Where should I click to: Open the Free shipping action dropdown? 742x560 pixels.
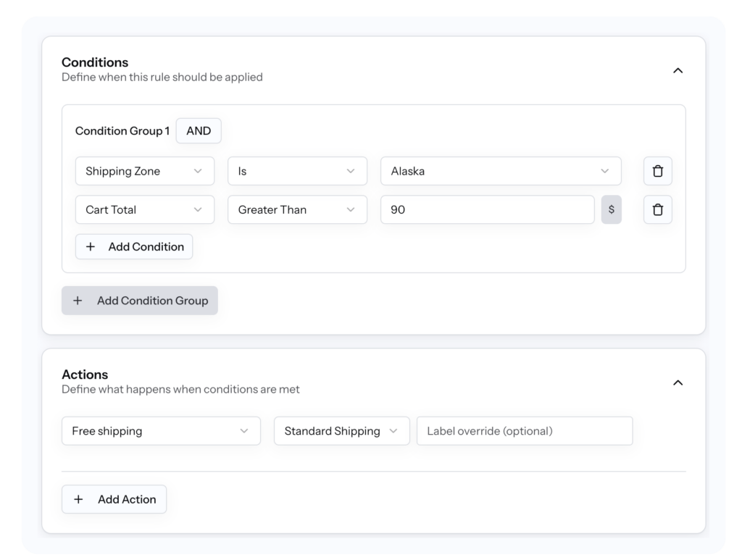[161, 430]
